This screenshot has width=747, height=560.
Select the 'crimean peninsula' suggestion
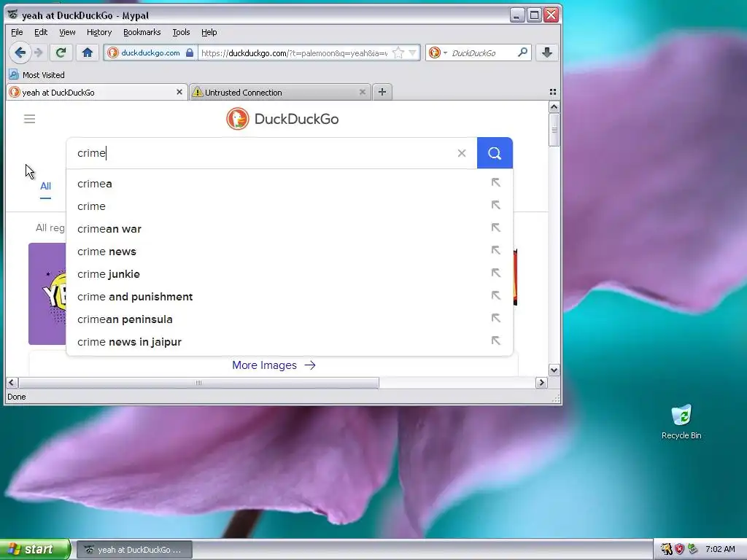[290, 319]
